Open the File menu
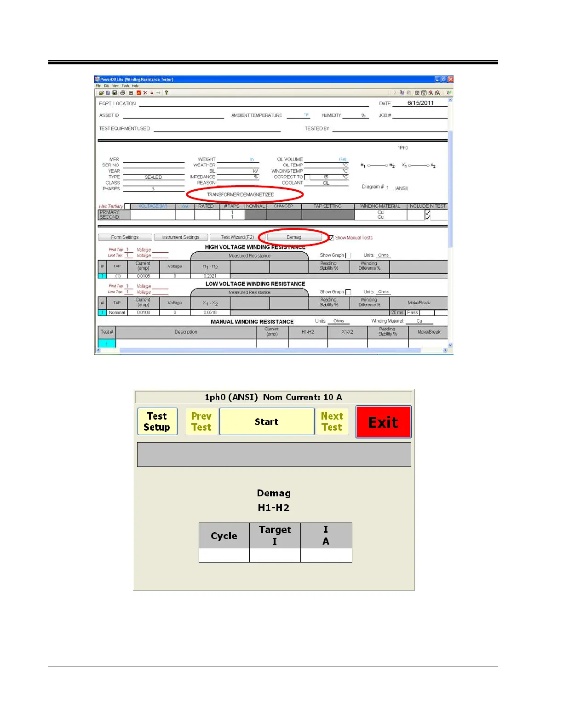Image resolution: width=563 pixels, height=728 pixels. point(98,86)
